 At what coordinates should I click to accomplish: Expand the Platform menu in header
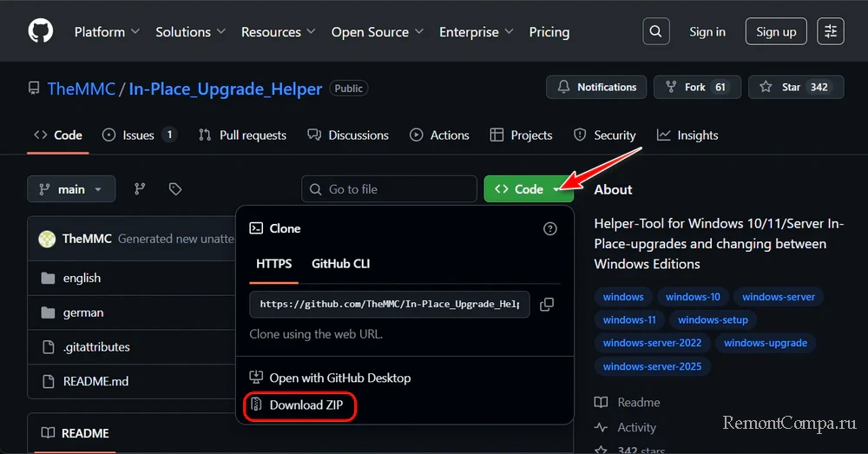click(x=107, y=32)
